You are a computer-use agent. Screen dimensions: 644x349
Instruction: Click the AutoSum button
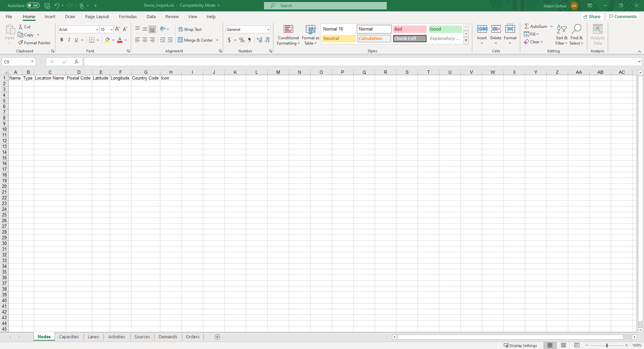pyautogui.click(x=536, y=27)
